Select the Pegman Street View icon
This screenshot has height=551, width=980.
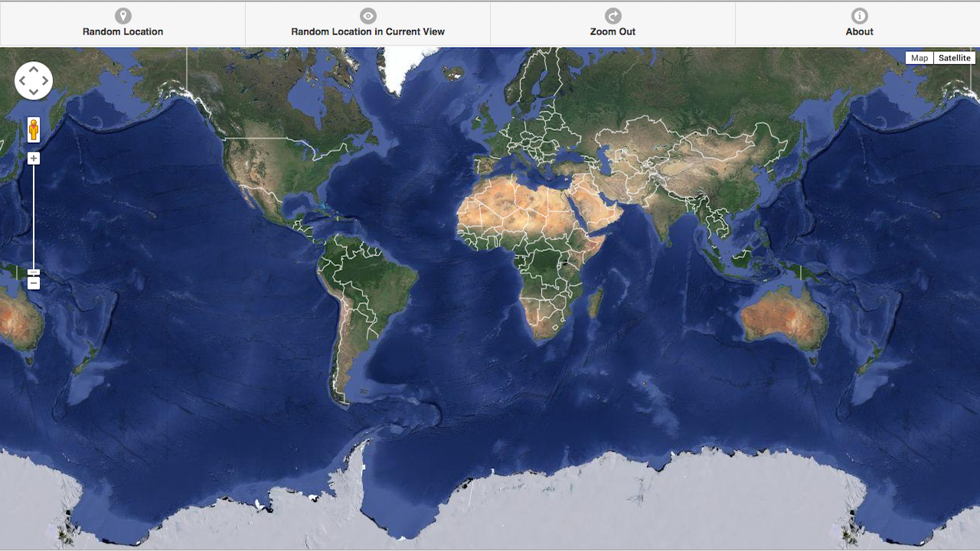click(34, 130)
